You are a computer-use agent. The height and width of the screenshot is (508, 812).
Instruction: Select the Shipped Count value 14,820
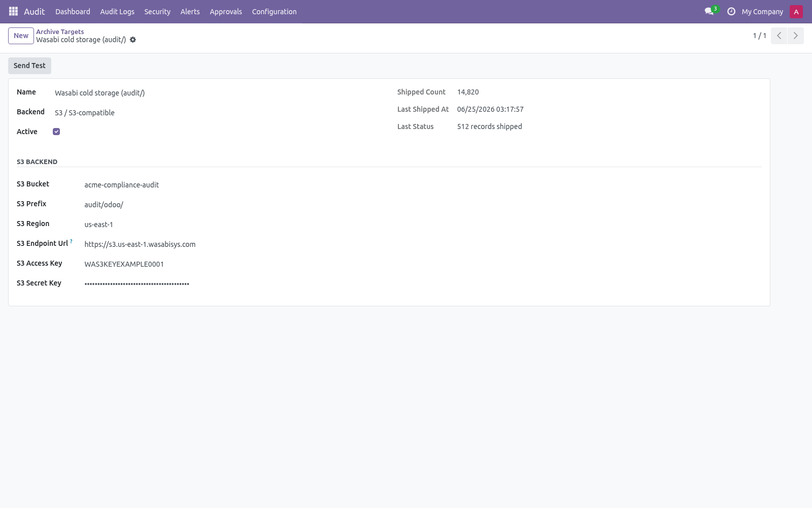coord(468,92)
